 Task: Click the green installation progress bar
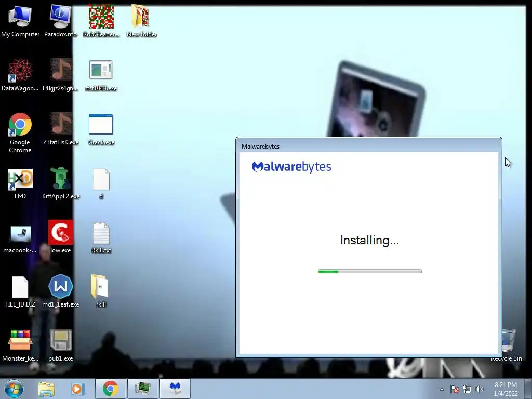pos(370,271)
